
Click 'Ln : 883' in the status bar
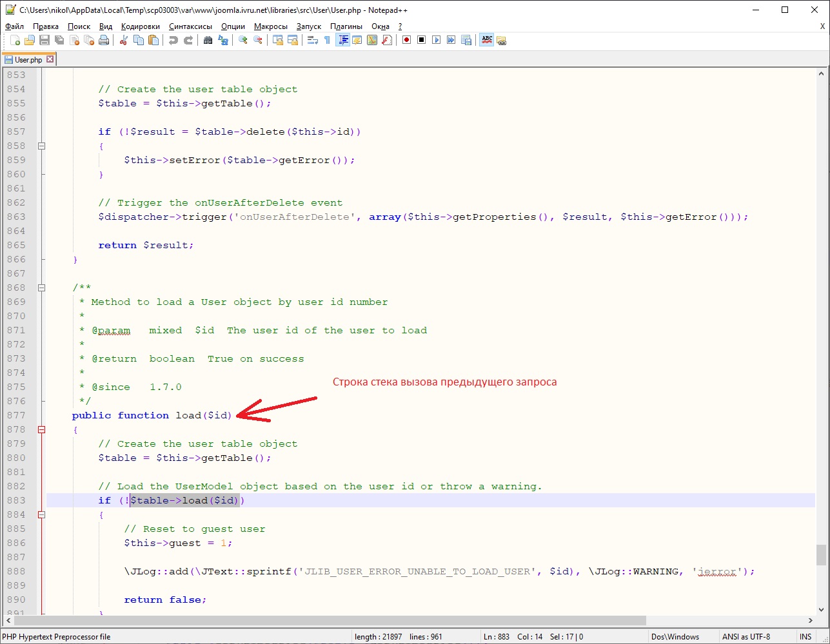coord(497,637)
